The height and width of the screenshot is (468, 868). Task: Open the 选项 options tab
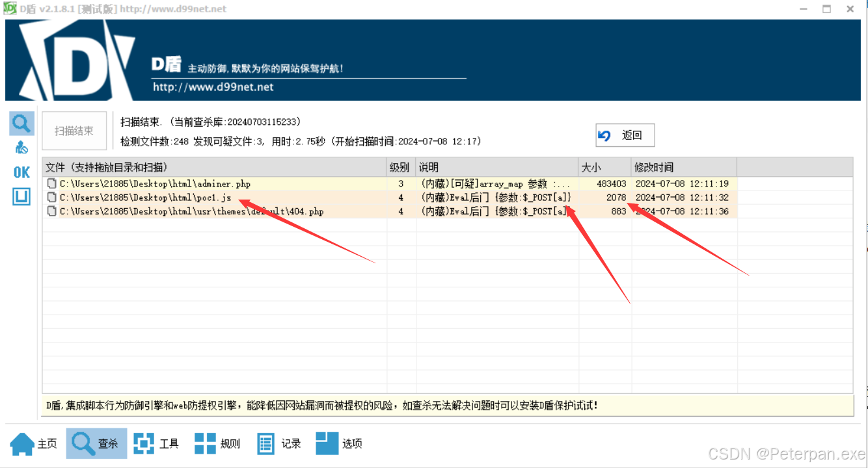pyautogui.click(x=339, y=443)
